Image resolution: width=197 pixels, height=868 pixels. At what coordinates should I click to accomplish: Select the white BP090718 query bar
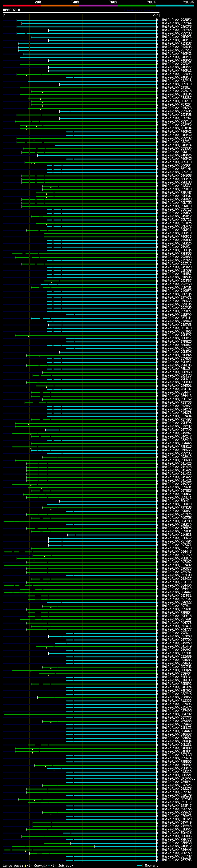point(81,13)
